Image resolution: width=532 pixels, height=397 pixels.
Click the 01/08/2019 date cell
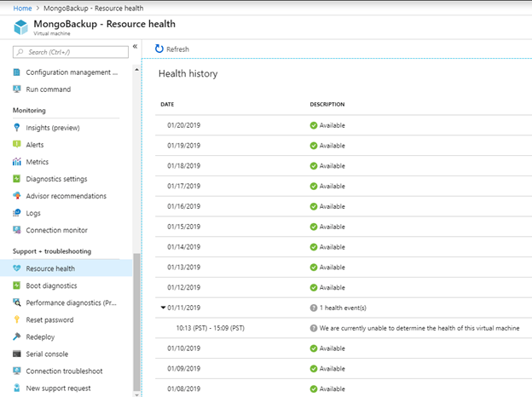tap(184, 388)
